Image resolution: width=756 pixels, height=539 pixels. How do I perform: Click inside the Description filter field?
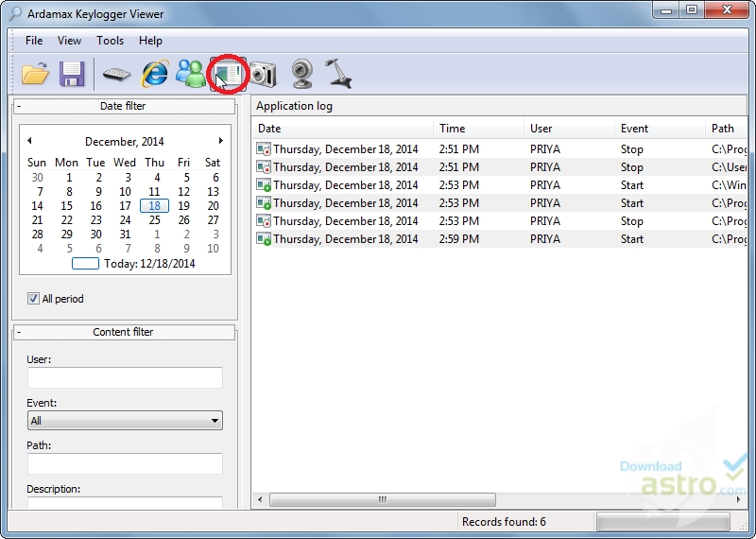125,502
